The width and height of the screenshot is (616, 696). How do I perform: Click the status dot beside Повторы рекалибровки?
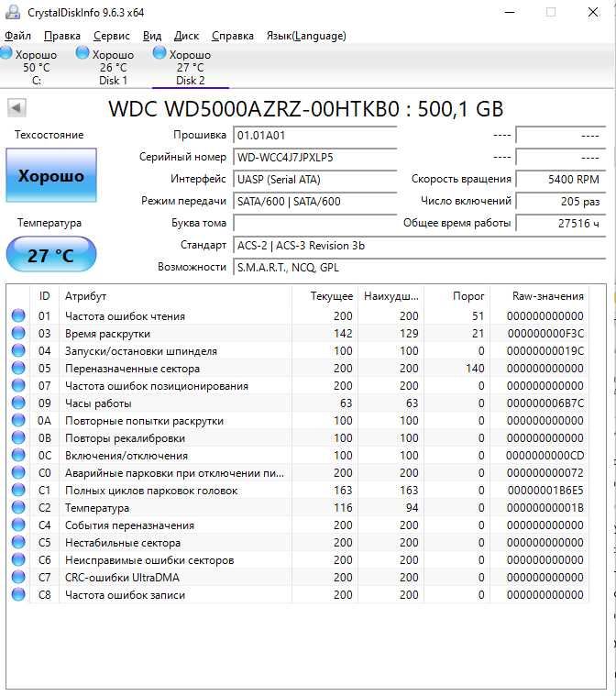[x=18, y=437]
